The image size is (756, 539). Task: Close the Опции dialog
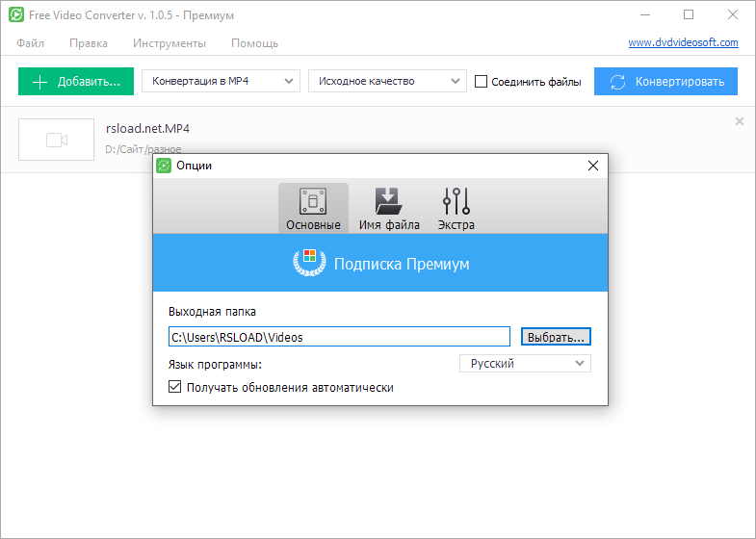point(593,166)
